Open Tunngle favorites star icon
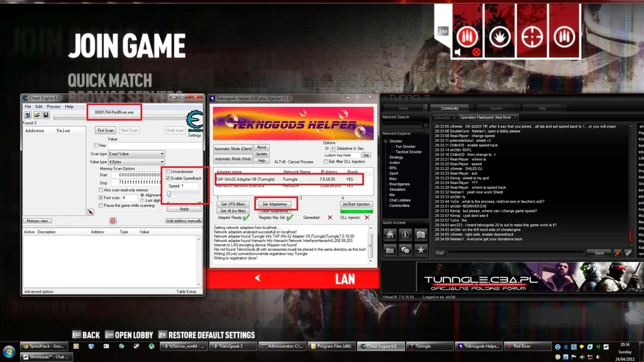This screenshot has height=362, width=644. pos(421,250)
